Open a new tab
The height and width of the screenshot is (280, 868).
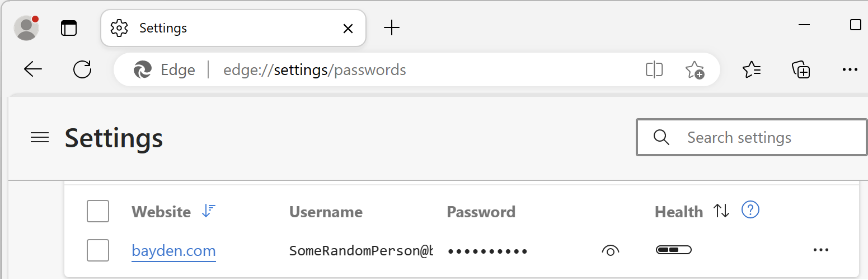[x=392, y=28]
